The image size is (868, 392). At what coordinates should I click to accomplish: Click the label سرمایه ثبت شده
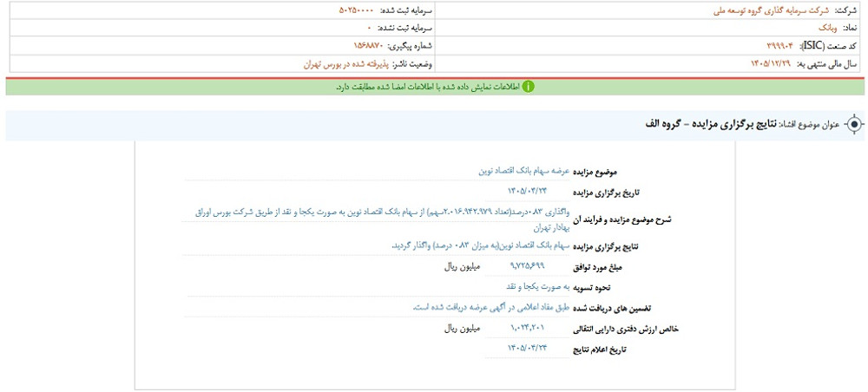click(405, 10)
